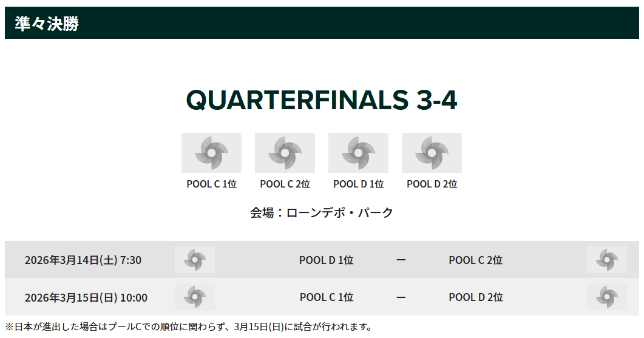The image size is (644, 338).
Task: Select the 2026年3月15日(日) 10:00 date
Action: click(x=86, y=297)
